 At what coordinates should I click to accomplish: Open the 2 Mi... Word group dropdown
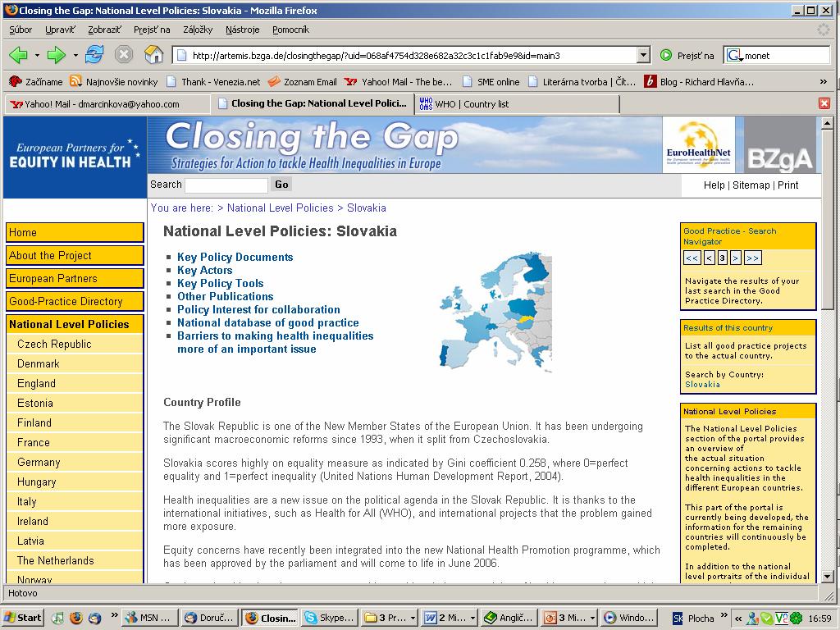[472, 619]
